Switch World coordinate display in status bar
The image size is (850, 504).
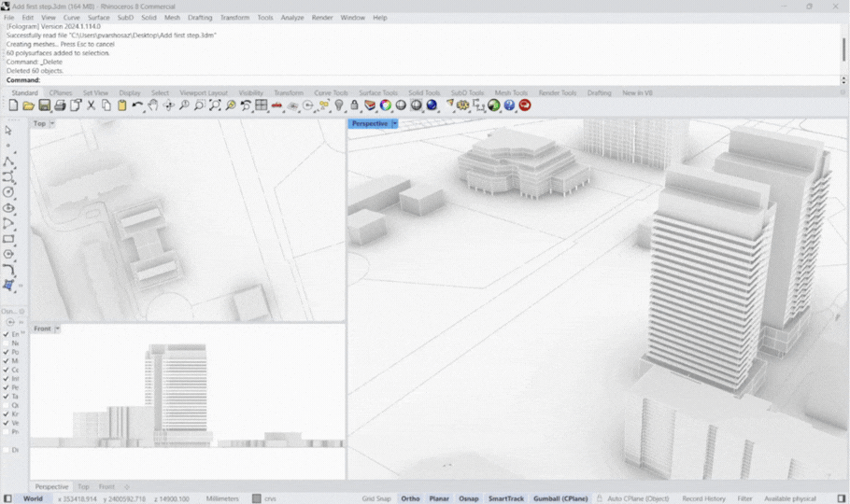33,498
